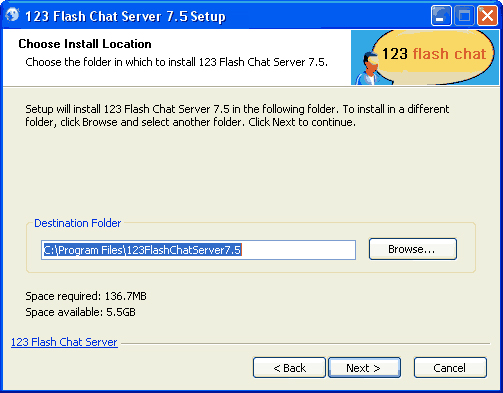
Task: Click the 'Choose Install Location' heading
Action: [85, 44]
